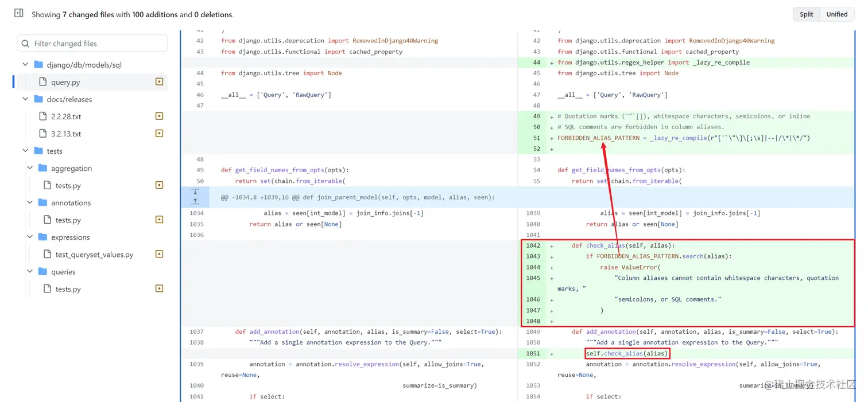Click file icon beside 2.2.28.txt

[x=42, y=116]
